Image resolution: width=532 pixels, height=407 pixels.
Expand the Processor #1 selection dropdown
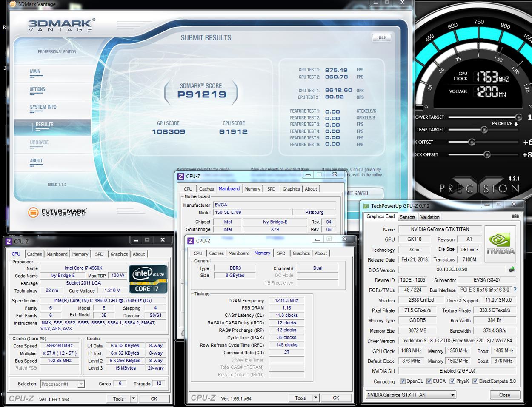(x=81, y=384)
